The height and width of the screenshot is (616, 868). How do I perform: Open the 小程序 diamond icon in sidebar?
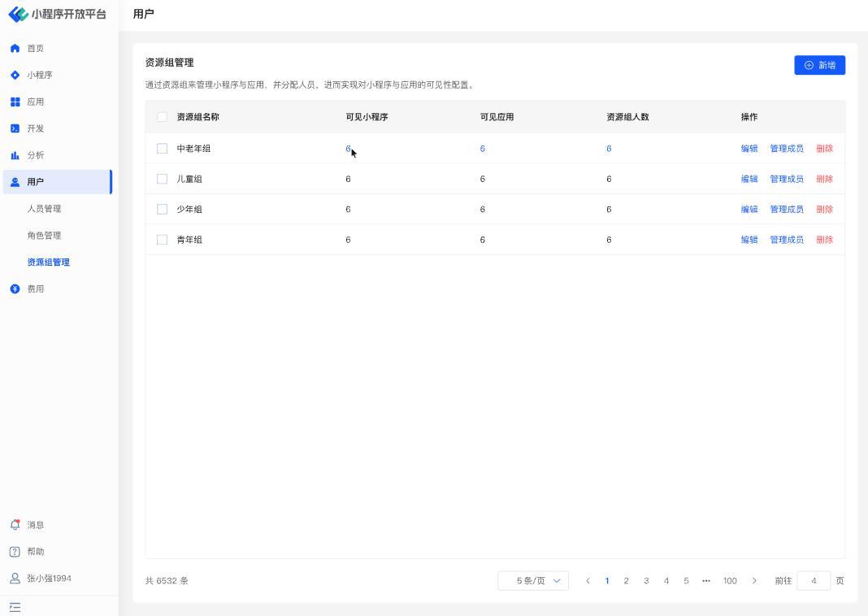(x=15, y=76)
